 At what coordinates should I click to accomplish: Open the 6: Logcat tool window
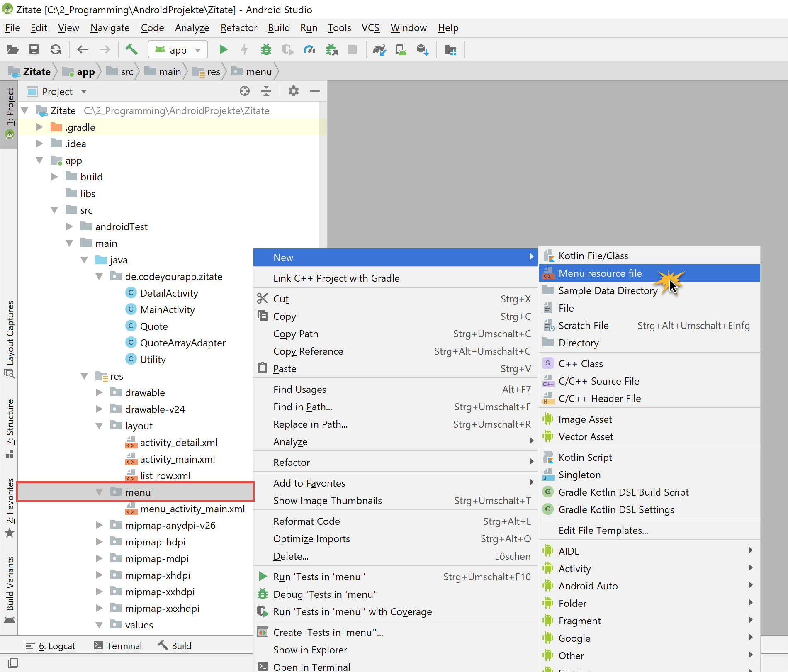point(51,645)
